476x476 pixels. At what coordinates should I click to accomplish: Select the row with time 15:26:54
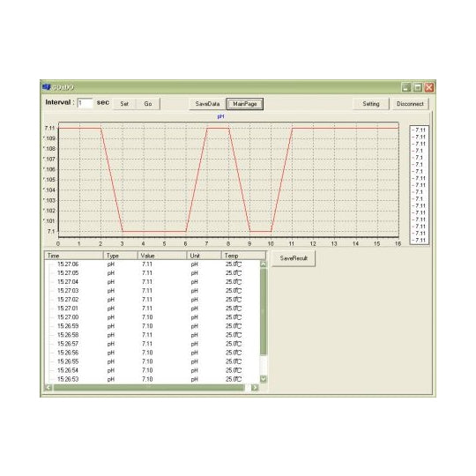point(152,370)
